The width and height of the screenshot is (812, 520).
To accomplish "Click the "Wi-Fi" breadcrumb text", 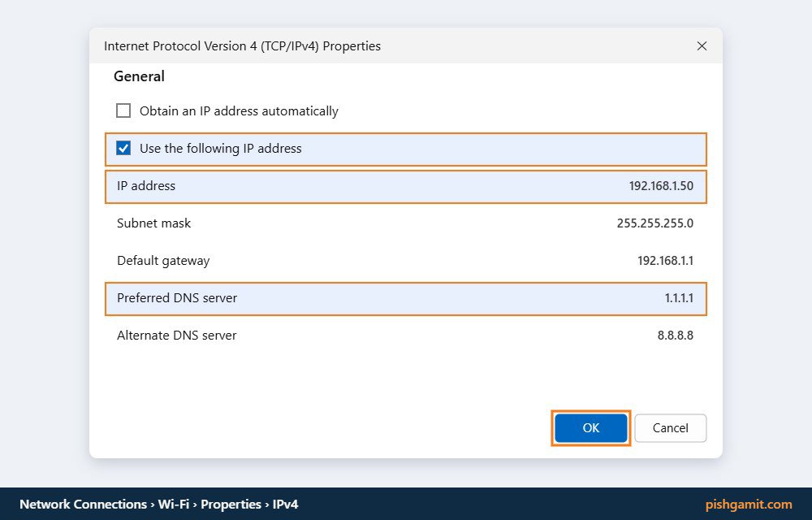I will point(174,505).
